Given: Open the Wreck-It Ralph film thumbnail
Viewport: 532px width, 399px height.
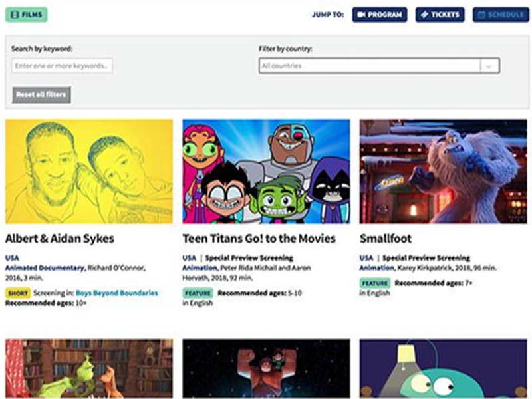Looking at the screenshot, I should coord(267,369).
